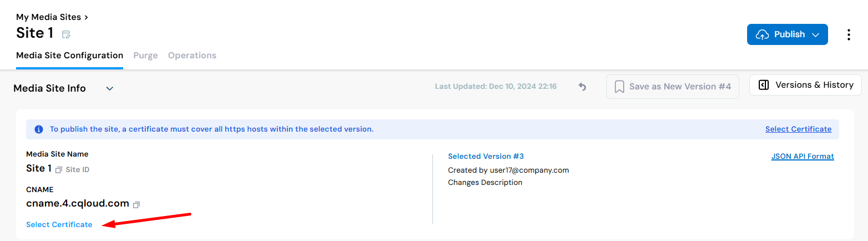Image resolution: width=868 pixels, height=241 pixels.
Task: Click Save as New Version #4 button
Action: coord(673,87)
